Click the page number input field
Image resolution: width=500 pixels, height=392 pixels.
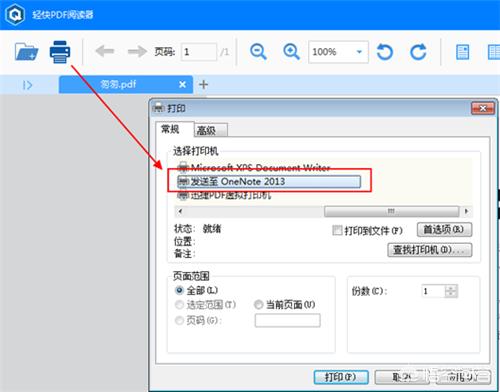pos(199,52)
